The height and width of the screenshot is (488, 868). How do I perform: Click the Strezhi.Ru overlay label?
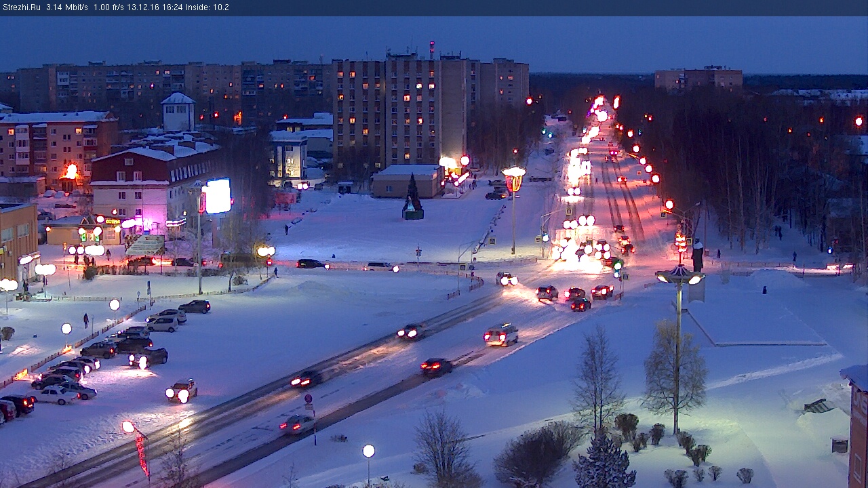coord(21,7)
